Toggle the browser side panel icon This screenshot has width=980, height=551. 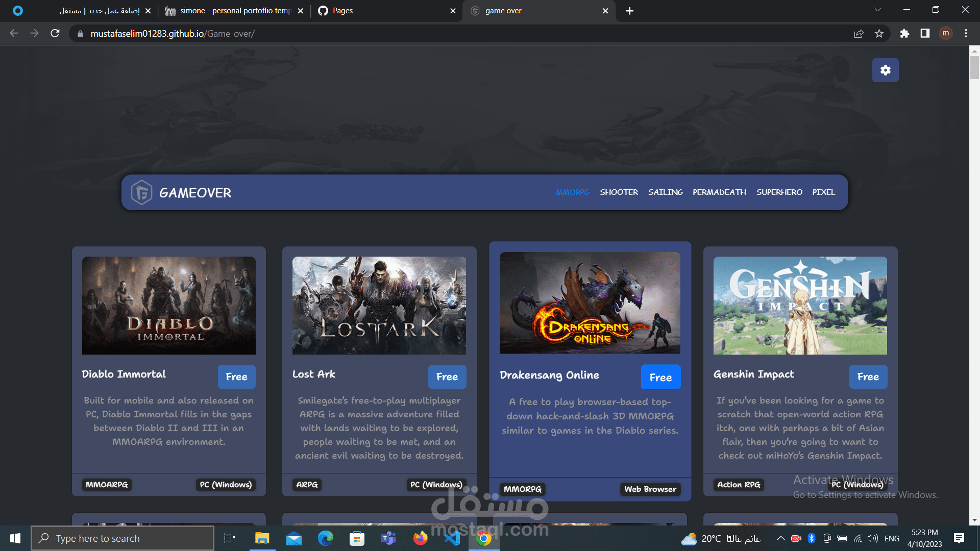pyautogui.click(x=925, y=34)
